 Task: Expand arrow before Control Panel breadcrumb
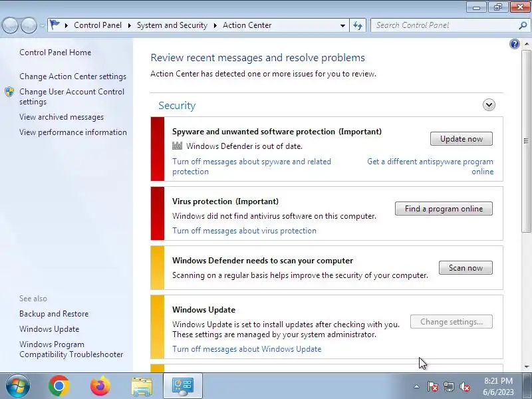66,25
